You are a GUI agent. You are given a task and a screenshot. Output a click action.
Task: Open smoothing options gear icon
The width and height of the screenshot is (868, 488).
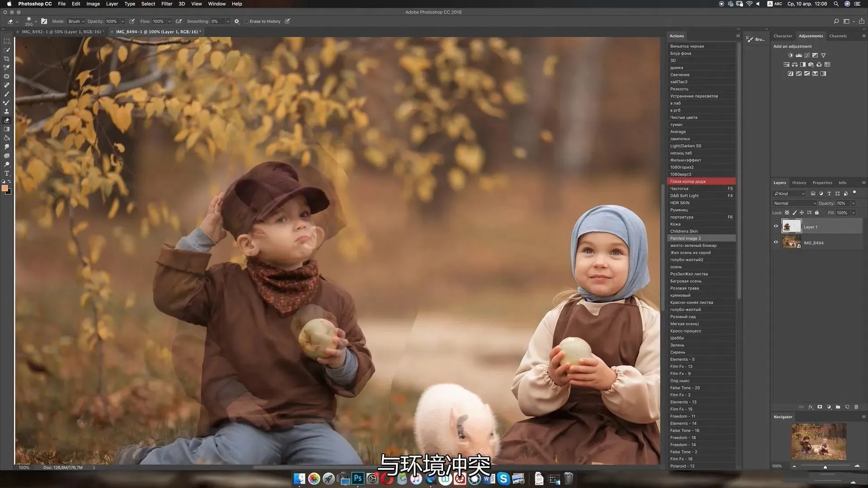click(237, 21)
